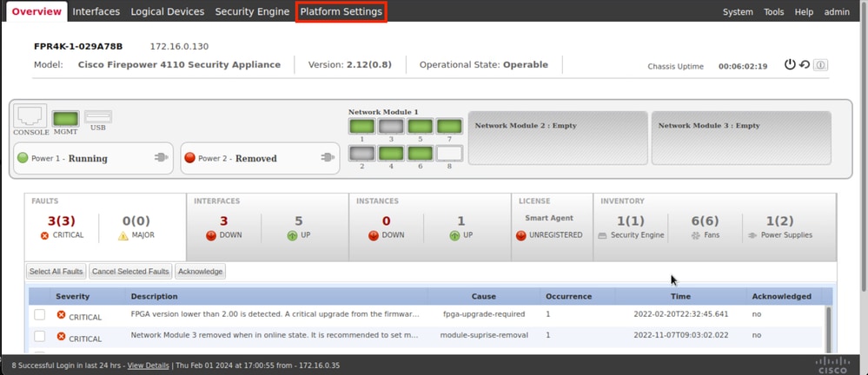868x375 pixels.
Task: Click timestamp 2022-02-20T22:32:45.641
Action: click(681, 314)
